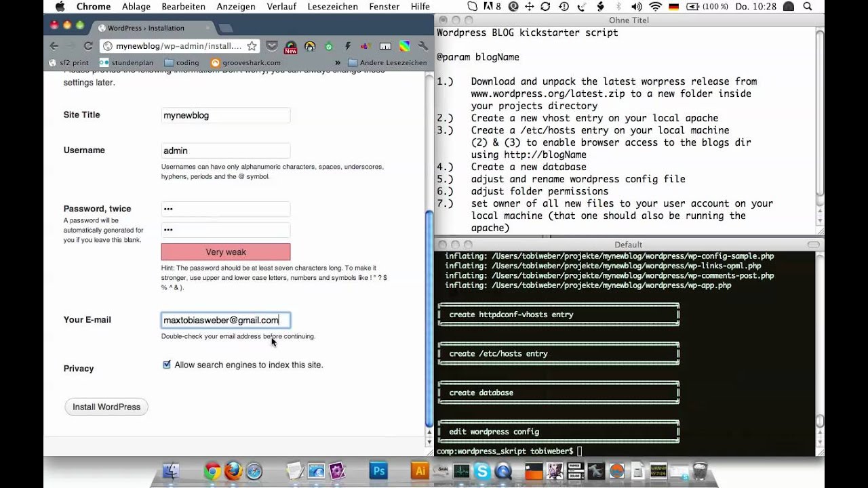Click the Chrome page vertical scrollbar

coord(429,319)
